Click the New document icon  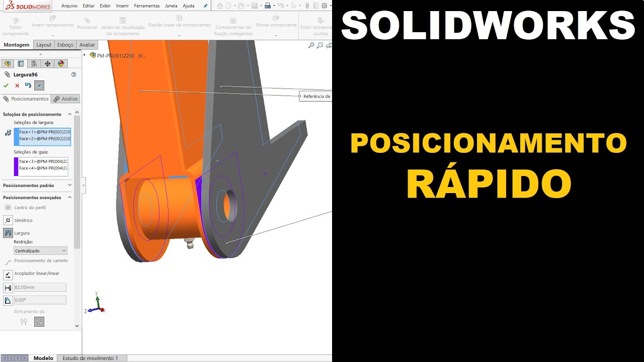pos(229,6)
